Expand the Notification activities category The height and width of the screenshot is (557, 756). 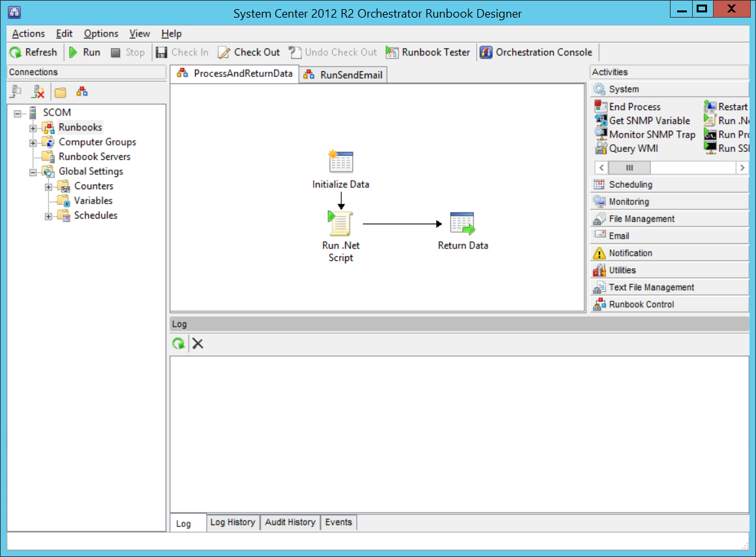669,253
